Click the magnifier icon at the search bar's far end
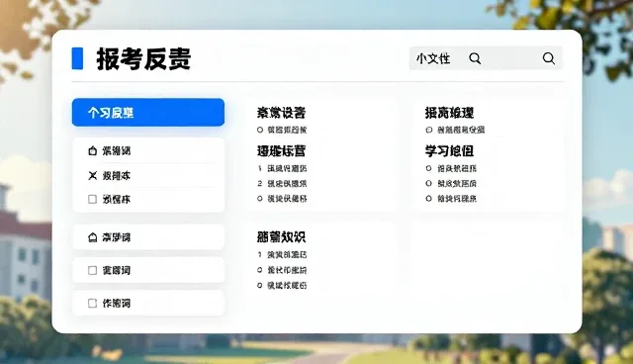Image resolution: width=633 pixels, height=364 pixels. pos(549,58)
